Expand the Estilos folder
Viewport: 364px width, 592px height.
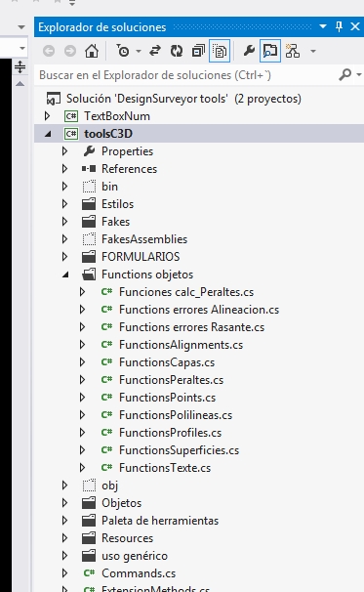[64, 204]
